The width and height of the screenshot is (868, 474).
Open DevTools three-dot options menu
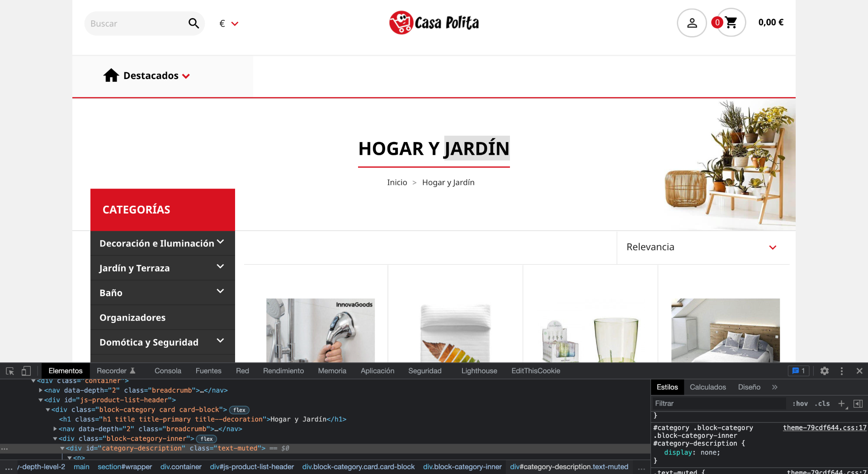[x=842, y=371]
